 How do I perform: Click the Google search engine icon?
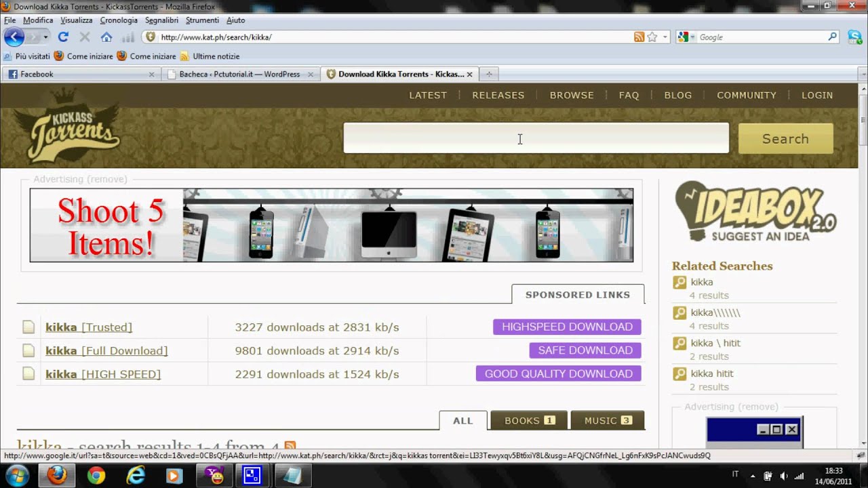click(x=684, y=37)
